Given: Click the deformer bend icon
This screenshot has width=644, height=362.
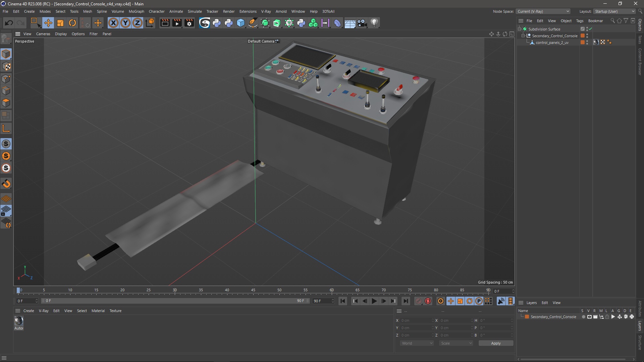Looking at the screenshot, I should click(337, 23).
